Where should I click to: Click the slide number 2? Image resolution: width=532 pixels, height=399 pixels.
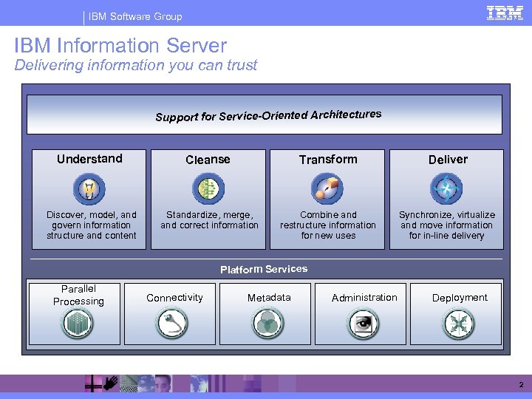(x=521, y=385)
